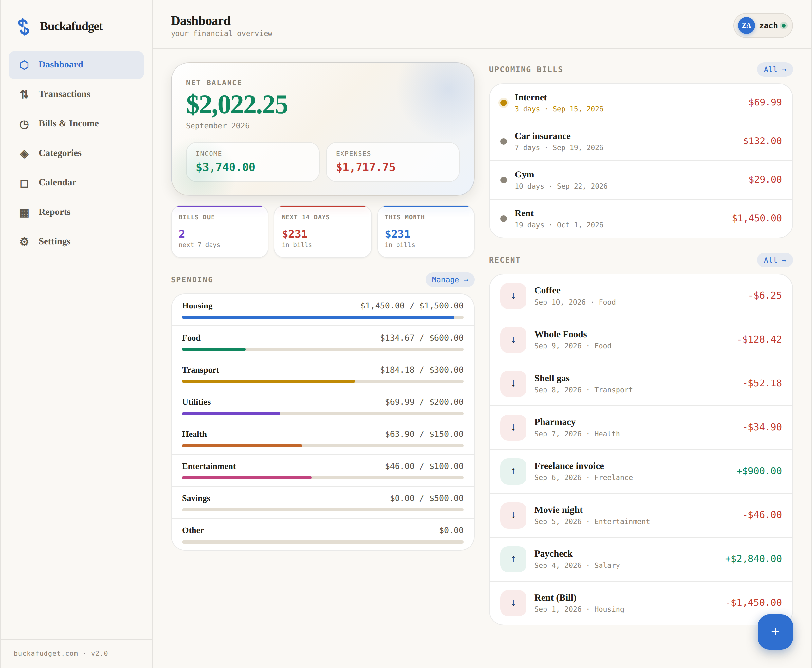Click the buckafudget.com v2.0 footer text
The height and width of the screenshot is (668, 812).
pyautogui.click(x=61, y=653)
